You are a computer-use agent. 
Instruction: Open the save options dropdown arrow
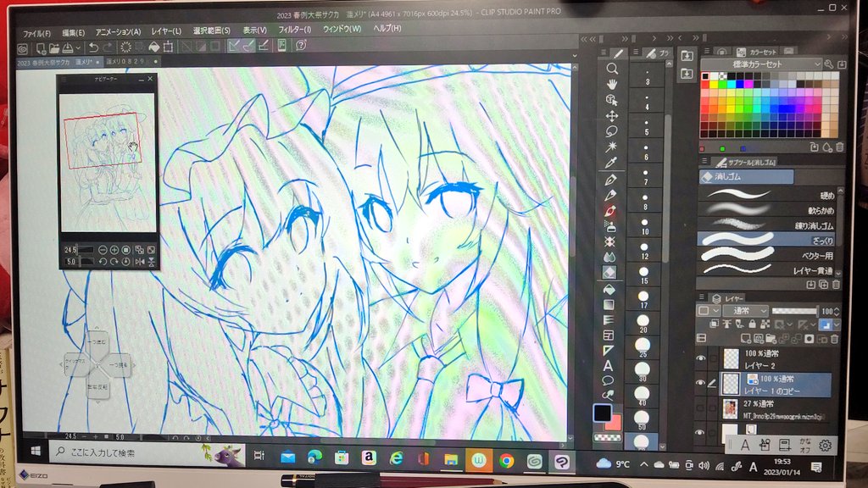(x=78, y=48)
